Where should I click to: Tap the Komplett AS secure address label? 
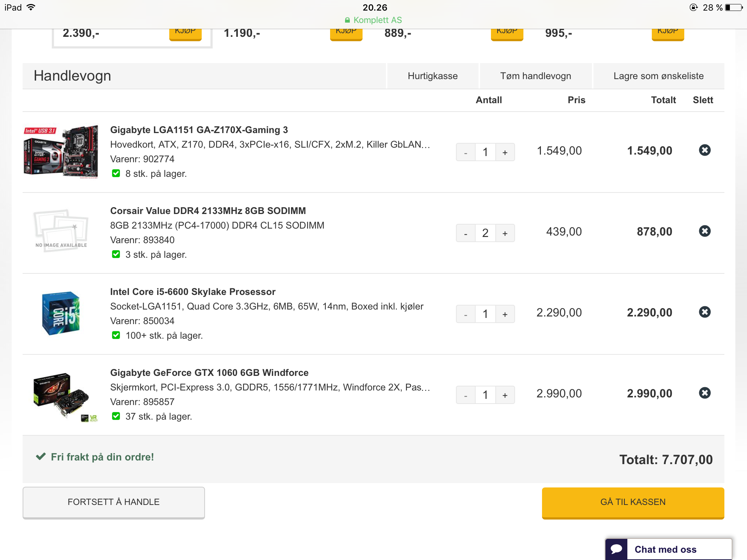click(373, 20)
